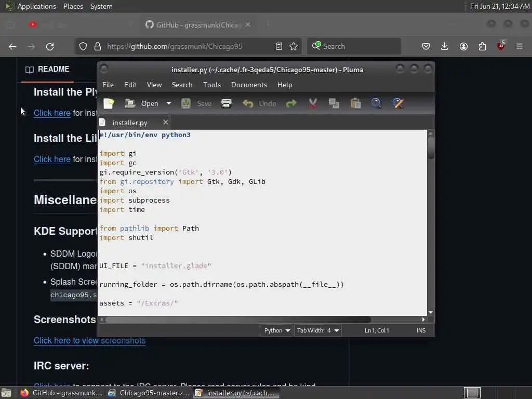
Task: Open Find and Replace icon
Action: [398, 103]
